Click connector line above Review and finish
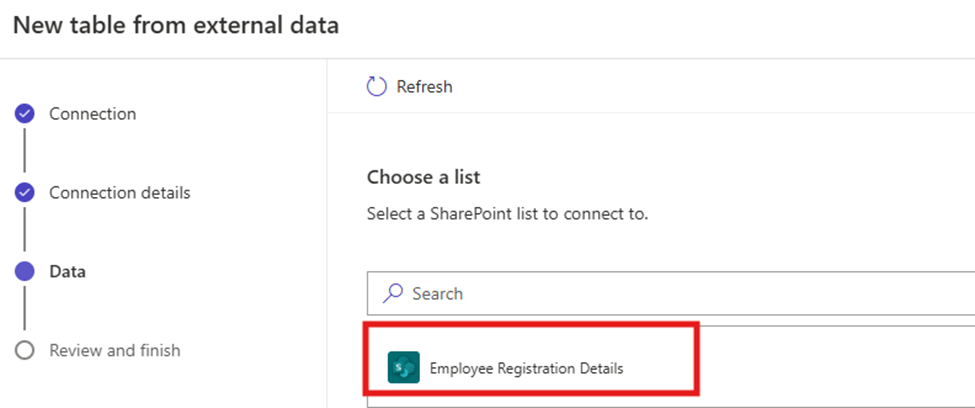The height and width of the screenshot is (408, 975). click(x=26, y=310)
